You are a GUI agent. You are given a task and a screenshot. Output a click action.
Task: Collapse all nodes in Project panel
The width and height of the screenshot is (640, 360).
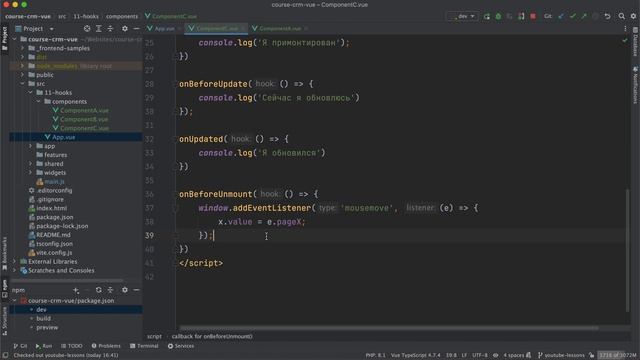click(110, 29)
